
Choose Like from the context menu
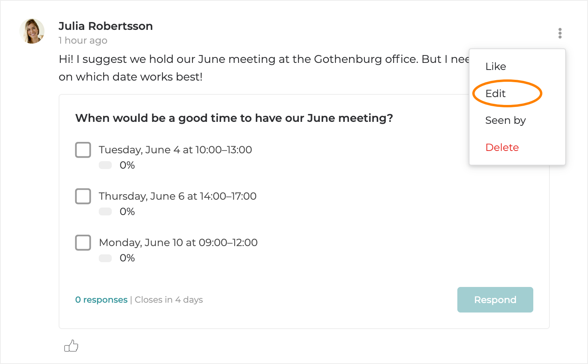(x=496, y=66)
